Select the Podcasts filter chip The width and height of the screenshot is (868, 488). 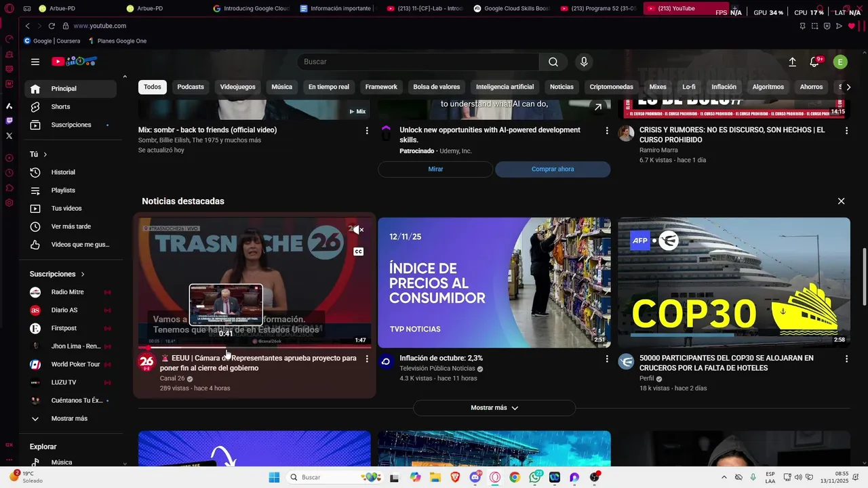point(191,87)
